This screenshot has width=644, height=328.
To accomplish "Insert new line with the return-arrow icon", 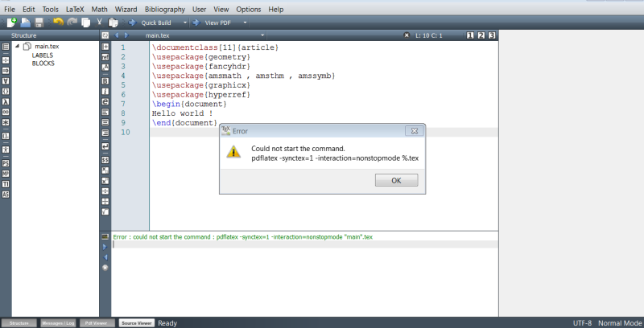I will [x=105, y=146].
